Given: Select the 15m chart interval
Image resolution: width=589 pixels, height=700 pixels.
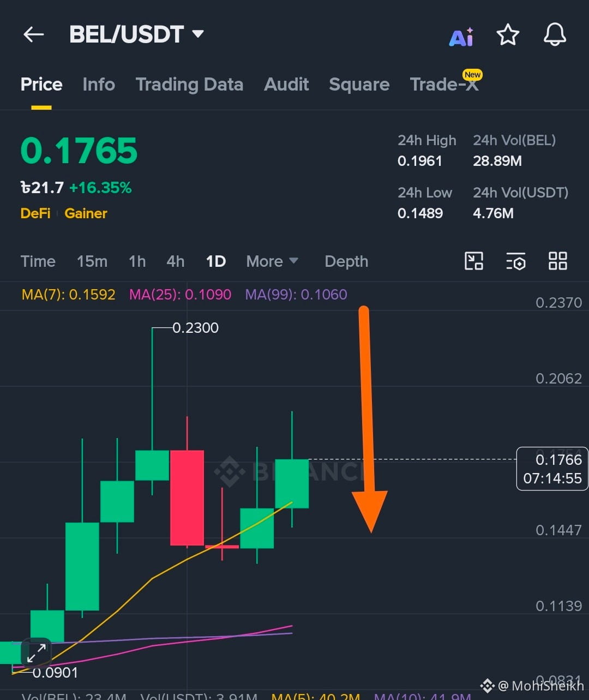Looking at the screenshot, I should coord(92,261).
